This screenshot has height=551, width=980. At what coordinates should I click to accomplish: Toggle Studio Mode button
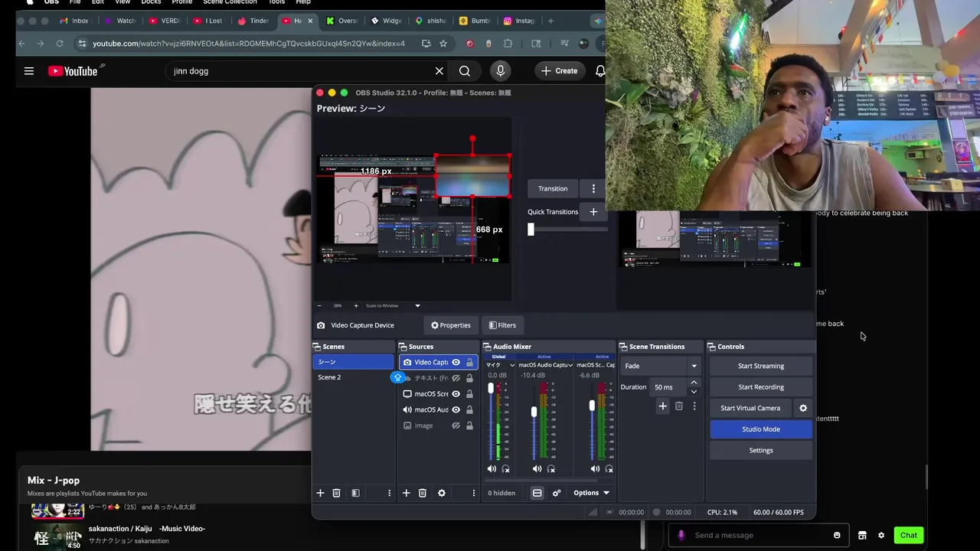761,429
